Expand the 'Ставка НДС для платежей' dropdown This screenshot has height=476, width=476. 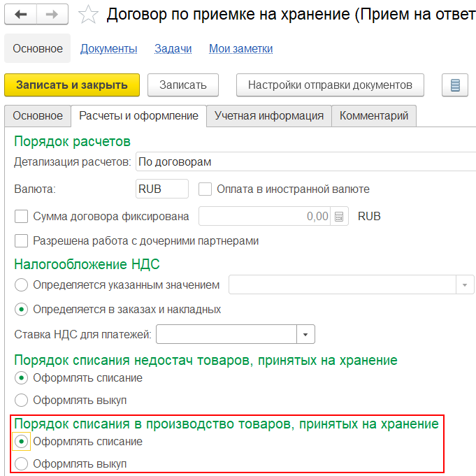pyautogui.click(x=305, y=335)
